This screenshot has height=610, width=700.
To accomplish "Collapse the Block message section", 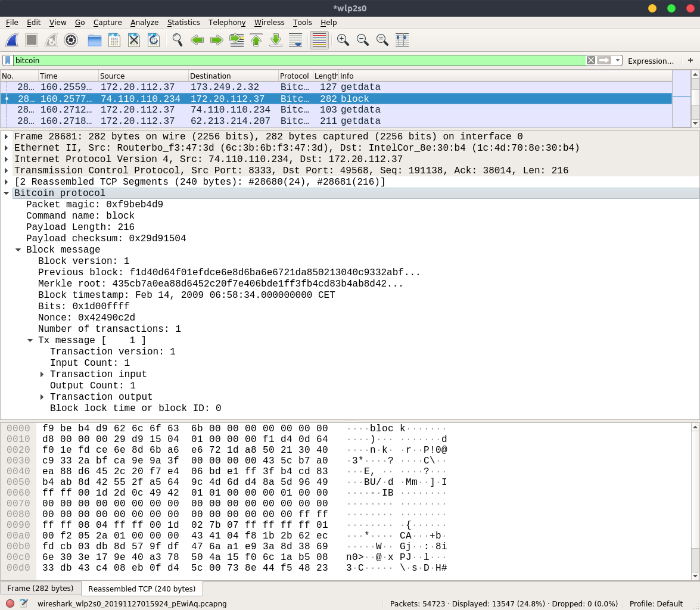I will pyautogui.click(x=18, y=250).
